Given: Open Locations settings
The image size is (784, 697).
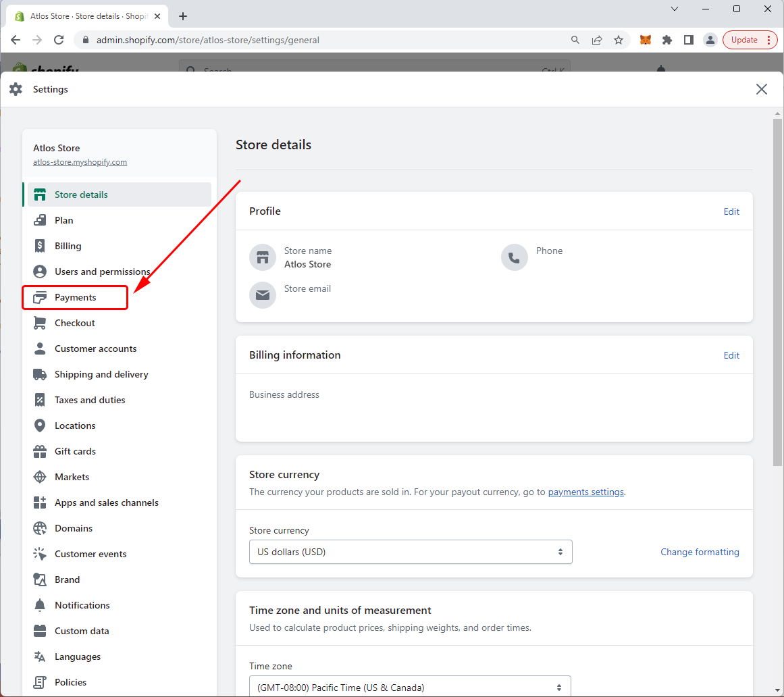Looking at the screenshot, I should tap(120, 425).
